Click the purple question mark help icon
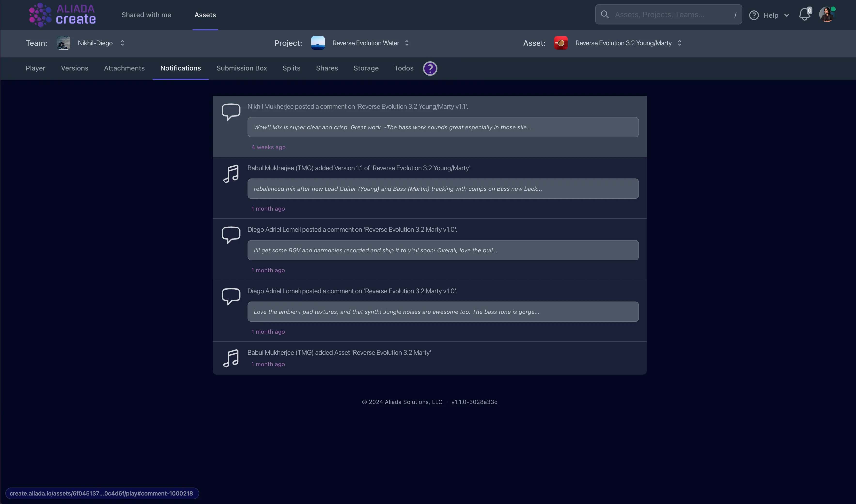The height and width of the screenshot is (504, 856). 430,68
